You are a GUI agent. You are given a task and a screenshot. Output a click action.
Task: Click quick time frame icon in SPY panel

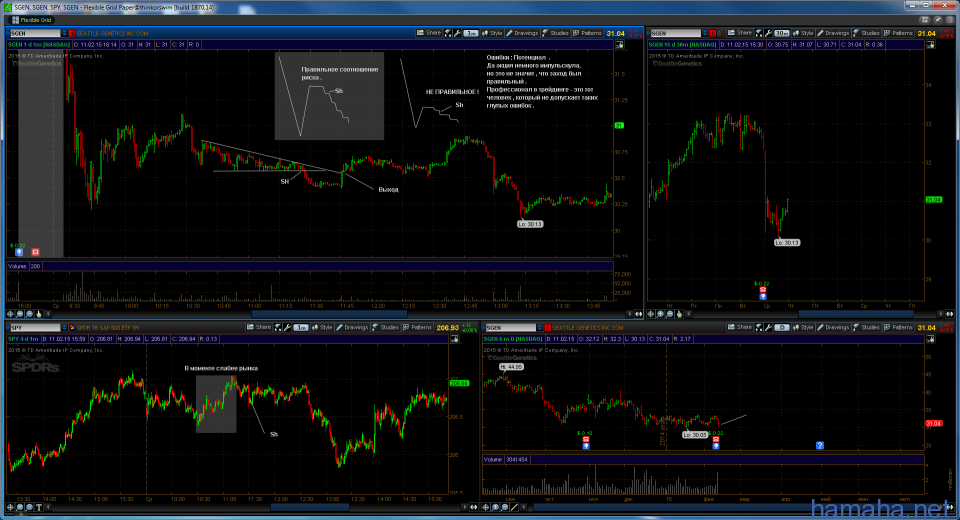coord(278,328)
